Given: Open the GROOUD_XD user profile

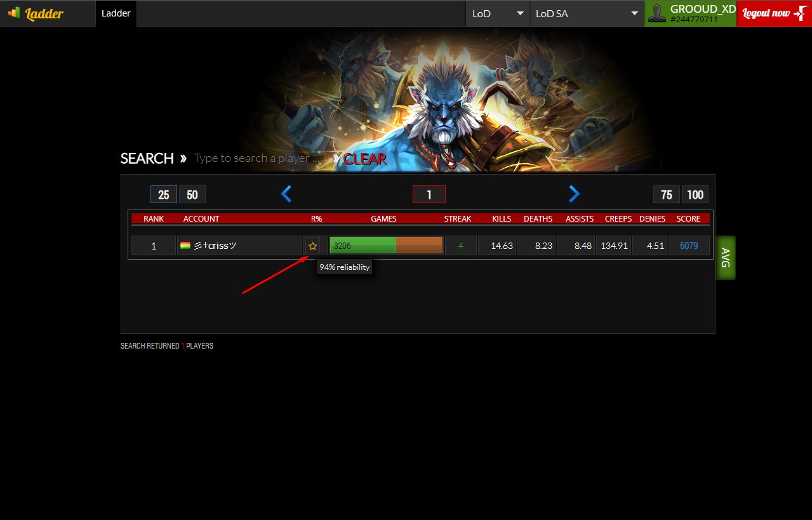Looking at the screenshot, I should [691, 13].
